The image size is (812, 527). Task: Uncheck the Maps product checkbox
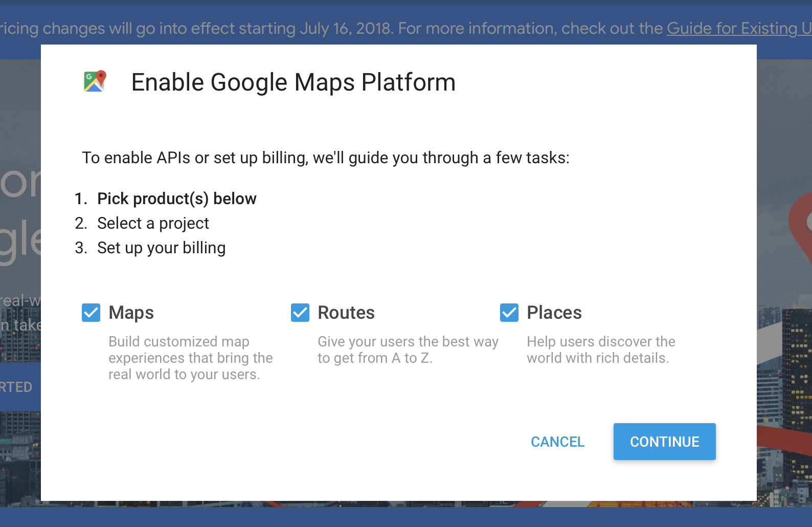click(91, 313)
